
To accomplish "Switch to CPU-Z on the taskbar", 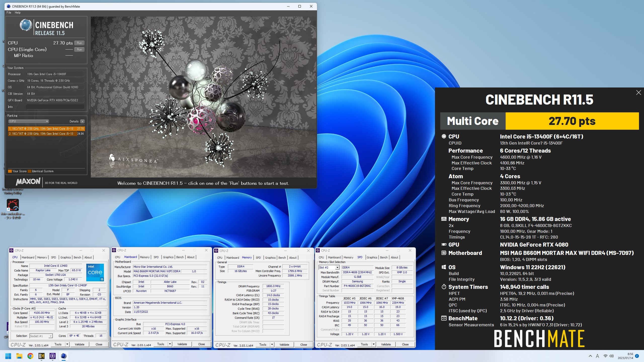I will [x=53, y=356].
